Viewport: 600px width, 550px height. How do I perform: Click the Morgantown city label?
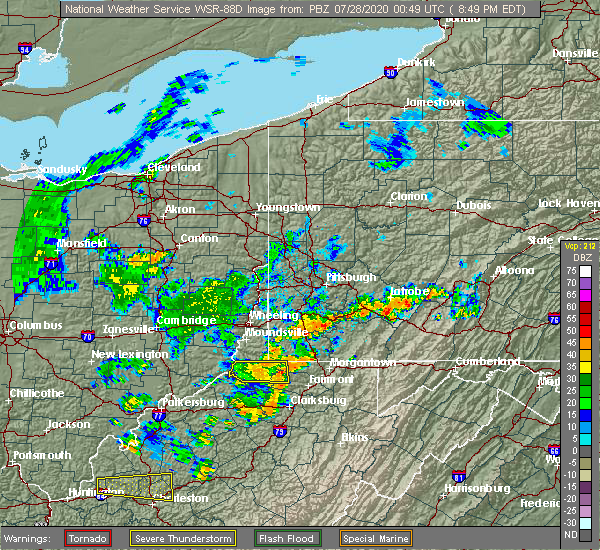[363, 362]
